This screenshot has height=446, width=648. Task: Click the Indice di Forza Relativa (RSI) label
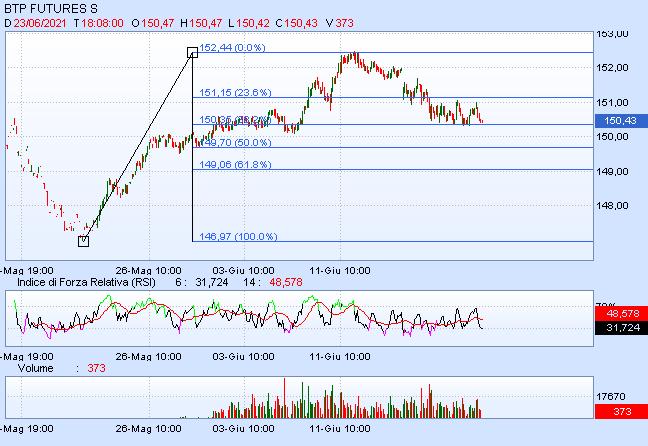(x=86, y=282)
